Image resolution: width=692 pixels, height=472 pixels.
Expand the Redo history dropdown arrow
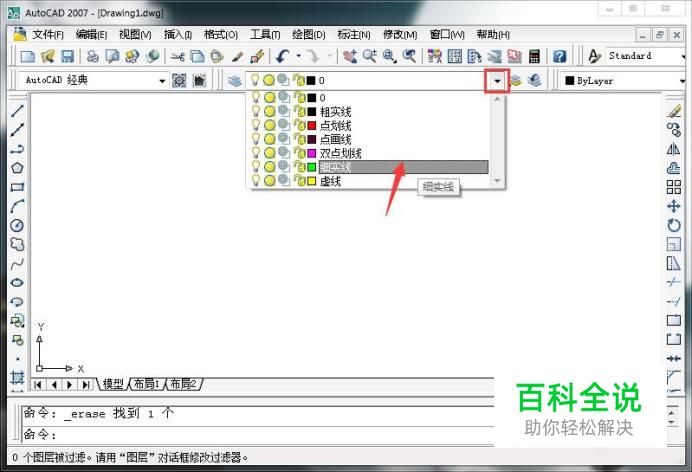click(x=329, y=56)
